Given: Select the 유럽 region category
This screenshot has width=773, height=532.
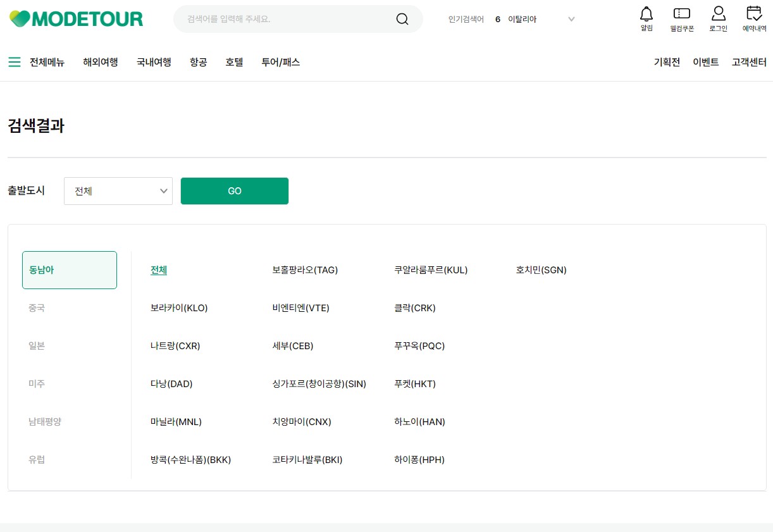Looking at the screenshot, I should [36, 459].
